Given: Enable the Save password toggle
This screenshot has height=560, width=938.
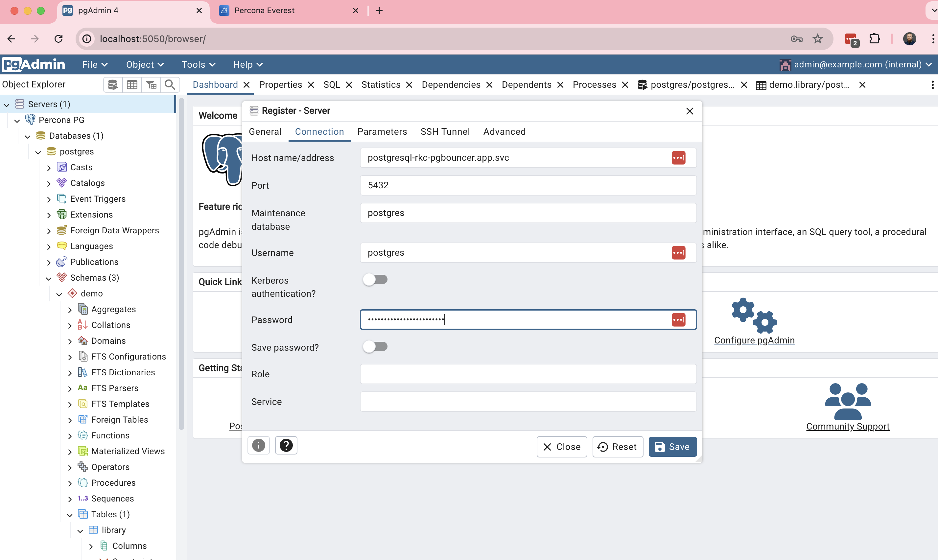Looking at the screenshot, I should 375,346.
